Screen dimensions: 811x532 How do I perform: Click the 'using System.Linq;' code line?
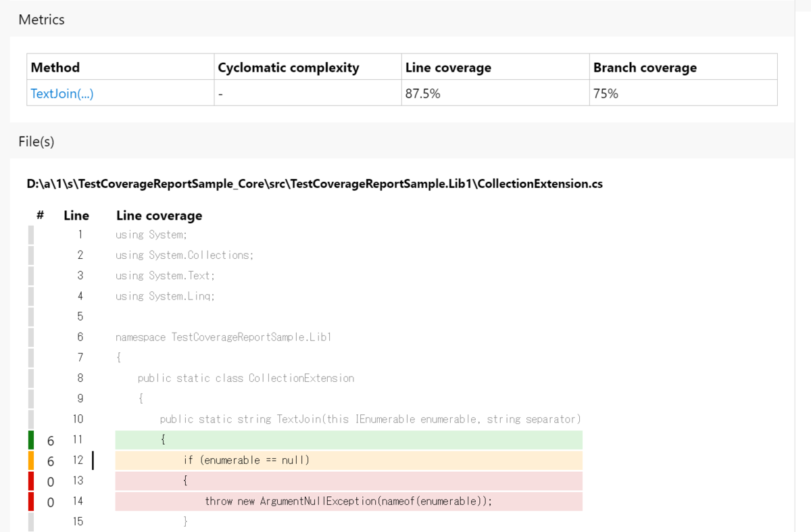[166, 296]
